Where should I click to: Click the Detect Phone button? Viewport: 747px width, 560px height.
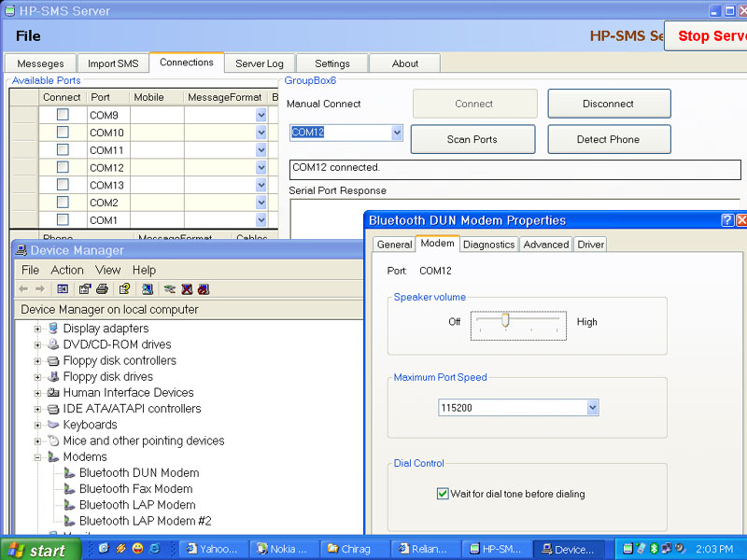[x=609, y=139]
